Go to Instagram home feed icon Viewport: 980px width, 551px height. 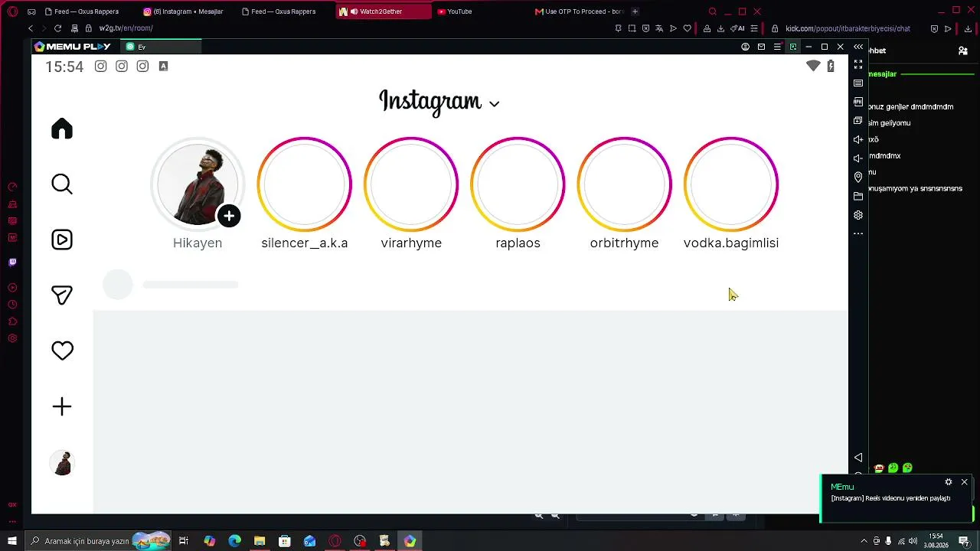(x=62, y=129)
